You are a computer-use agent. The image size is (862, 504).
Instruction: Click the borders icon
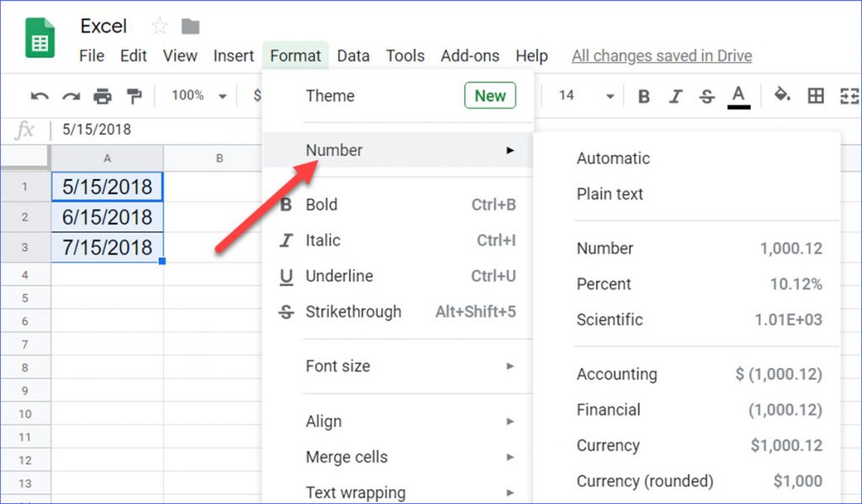(816, 96)
